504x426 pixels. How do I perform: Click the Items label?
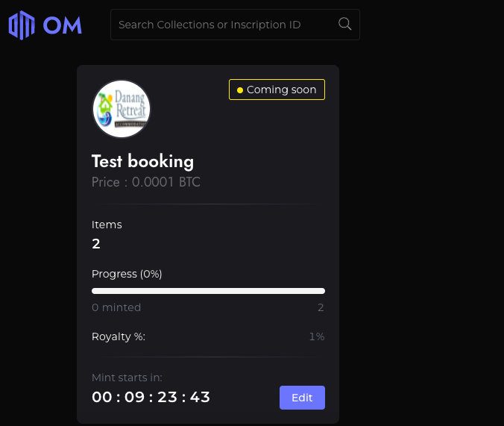107,225
